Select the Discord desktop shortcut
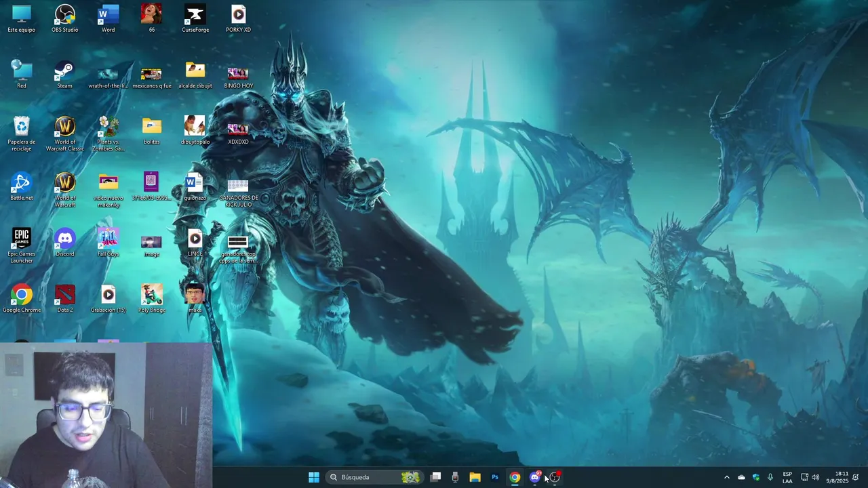This screenshot has height=488, width=868. coord(65,242)
